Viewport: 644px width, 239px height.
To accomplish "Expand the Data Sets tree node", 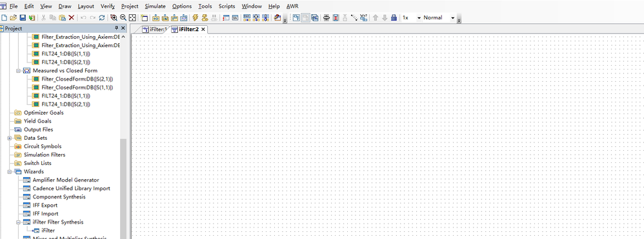I will (9, 138).
